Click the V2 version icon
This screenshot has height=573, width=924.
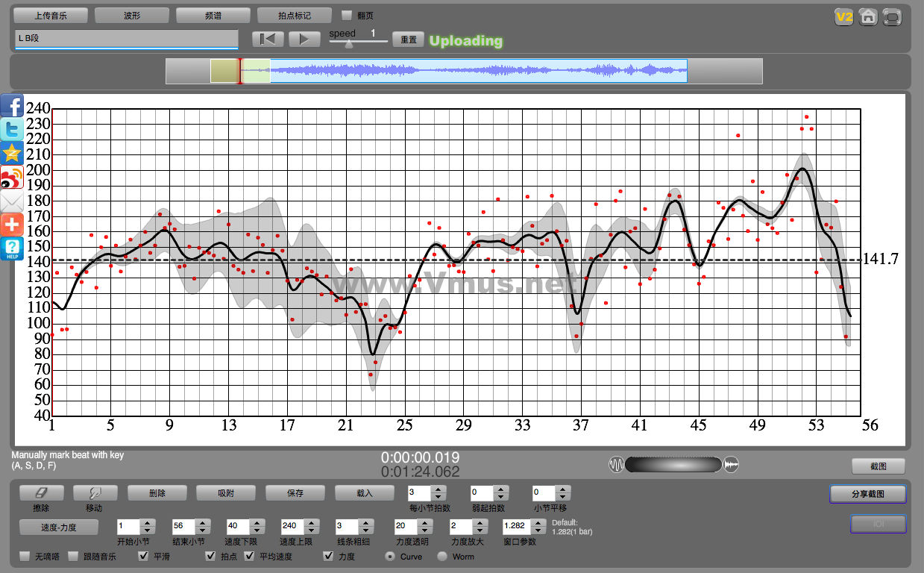pos(843,17)
